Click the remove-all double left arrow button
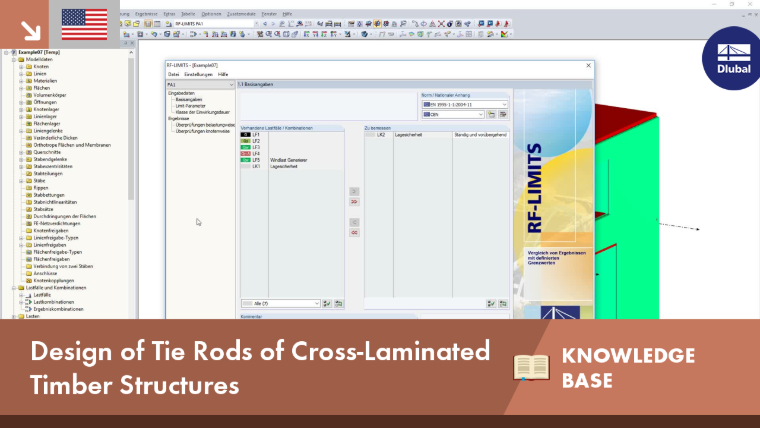760x428 pixels. tap(354, 233)
